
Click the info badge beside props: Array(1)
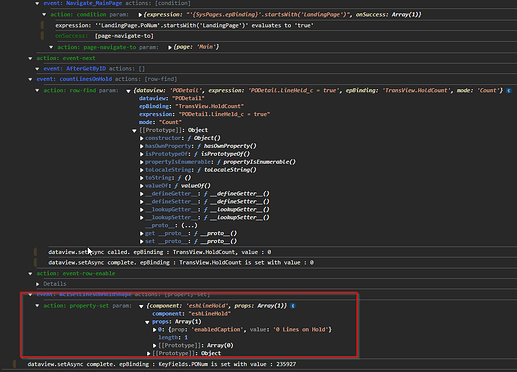[293, 306]
